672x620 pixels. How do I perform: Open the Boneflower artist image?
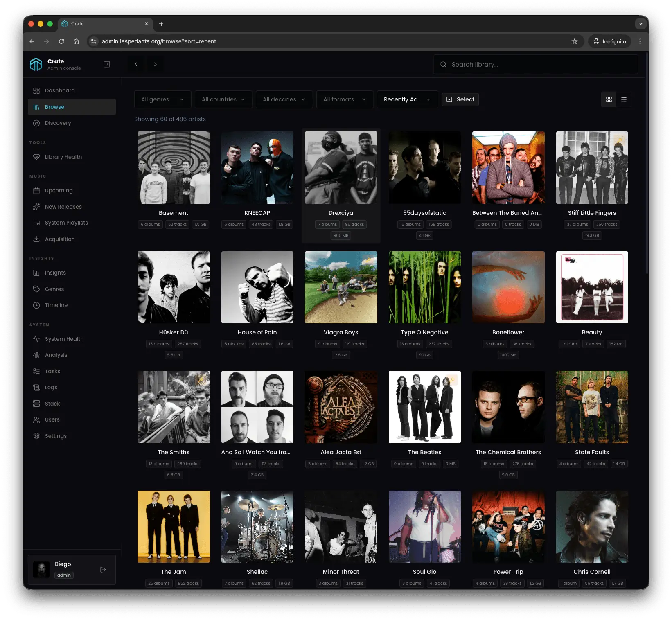(x=508, y=287)
